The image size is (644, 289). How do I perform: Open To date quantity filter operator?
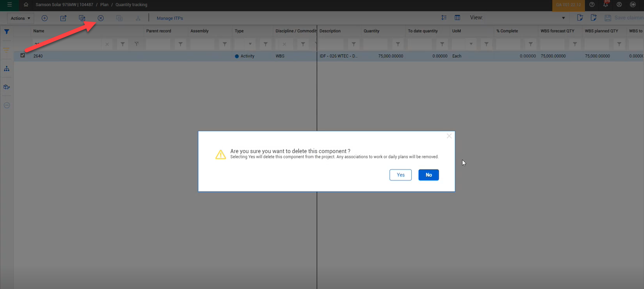(442, 44)
